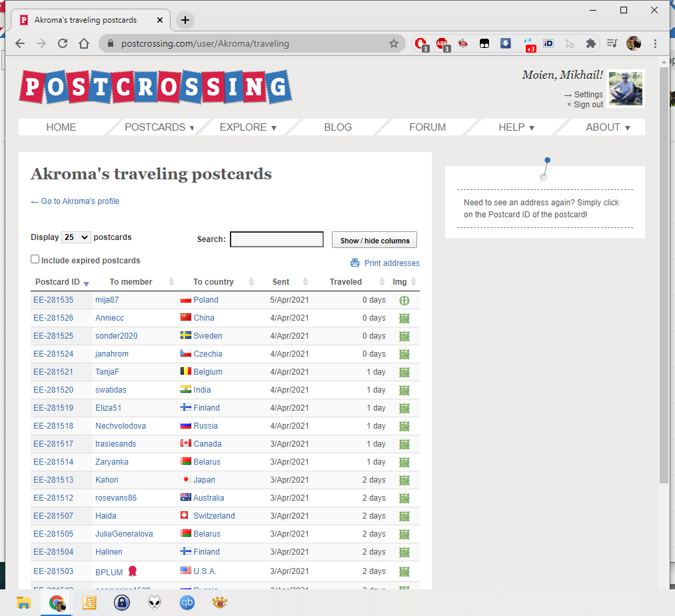Open image icon in the sonder2020 row
Viewport: 675px width, 616px height.
pyautogui.click(x=404, y=337)
